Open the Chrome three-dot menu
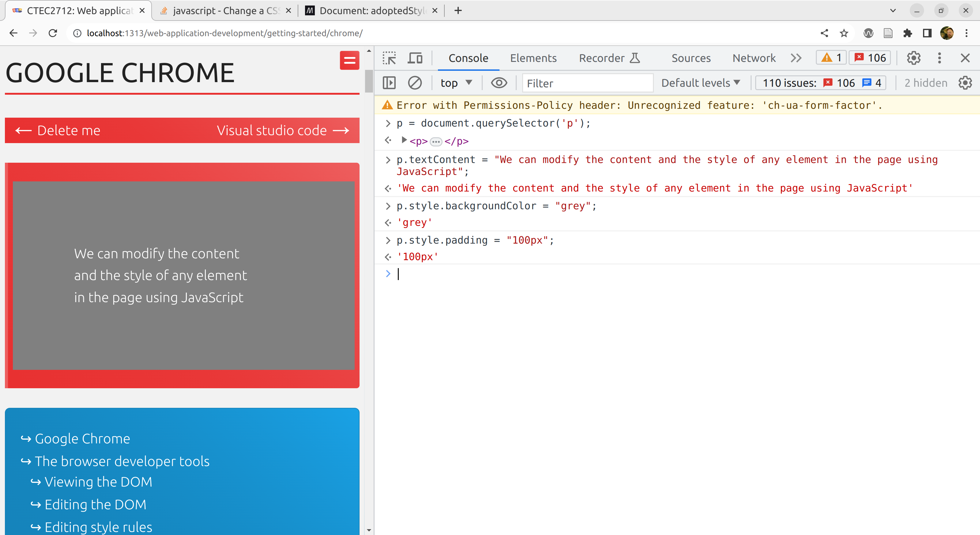This screenshot has width=980, height=535. tap(966, 33)
